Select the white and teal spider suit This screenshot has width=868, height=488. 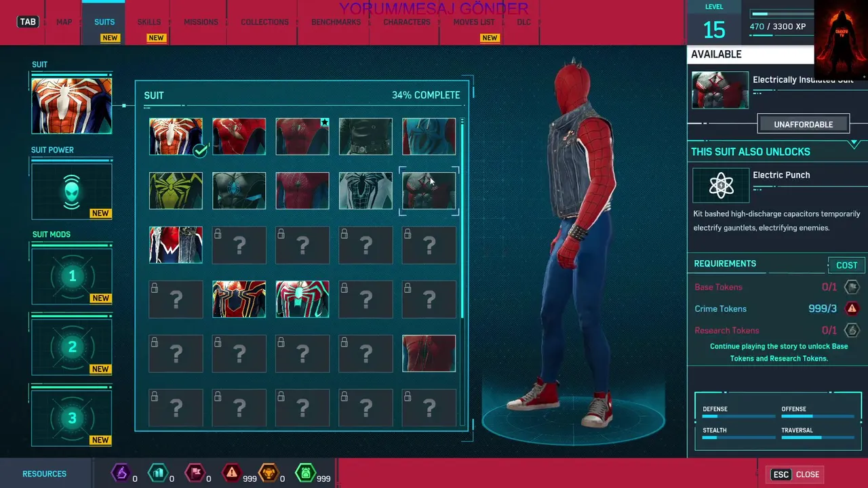(x=302, y=299)
